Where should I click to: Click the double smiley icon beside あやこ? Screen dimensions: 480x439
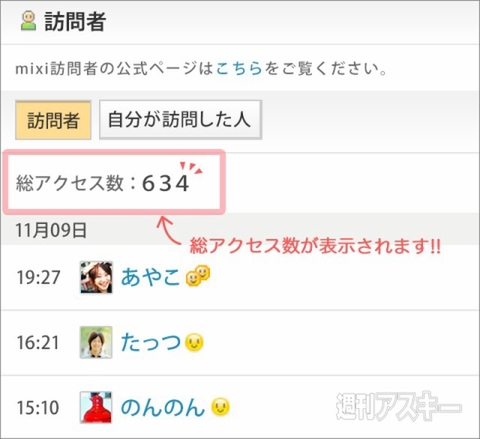pos(198,275)
